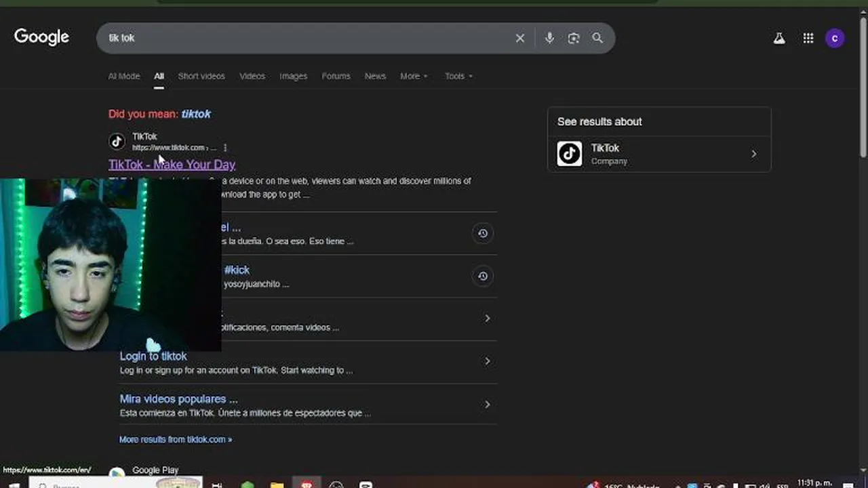Open the TikTok Company panel chevron
Screen dimensions: 868x488
pyautogui.click(x=753, y=154)
